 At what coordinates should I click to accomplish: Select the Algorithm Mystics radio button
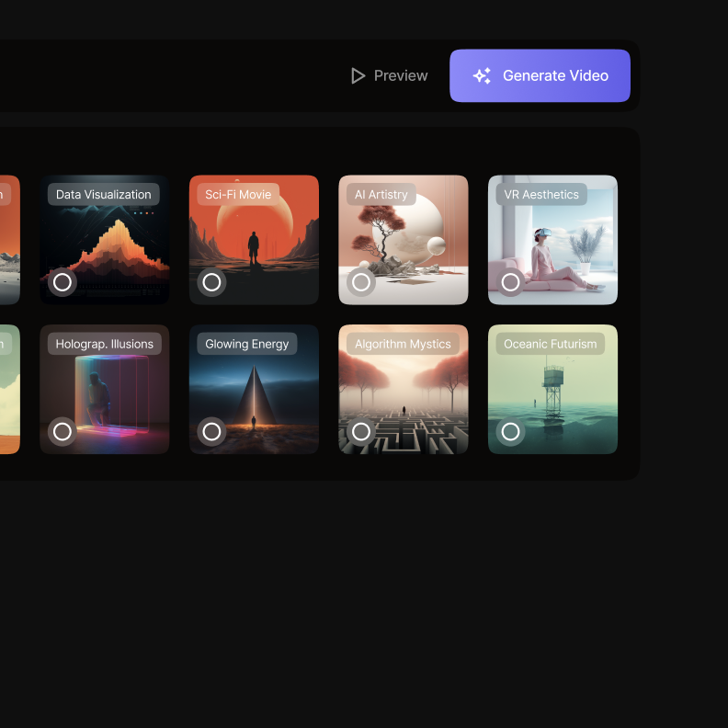pyautogui.click(x=361, y=431)
